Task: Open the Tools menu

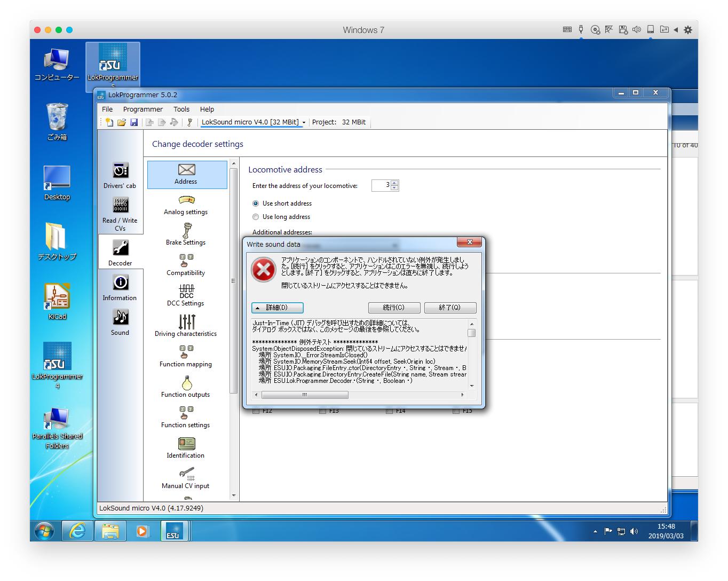Action: click(181, 109)
